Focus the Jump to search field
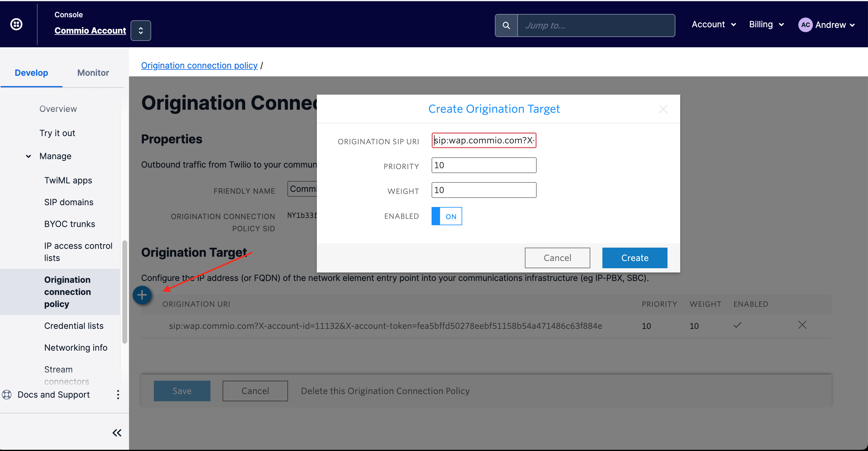Image resolution: width=868 pixels, height=451 pixels. coord(596,25)
